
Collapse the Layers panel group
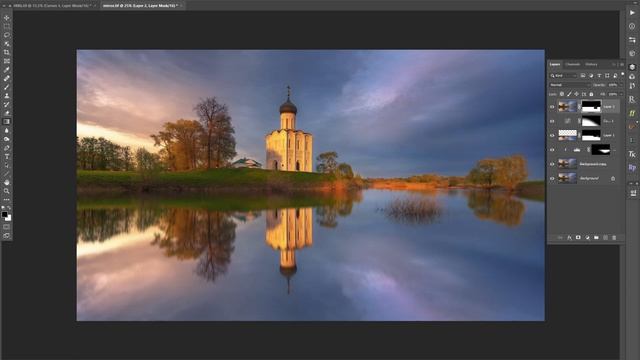[x=614, y=64]
